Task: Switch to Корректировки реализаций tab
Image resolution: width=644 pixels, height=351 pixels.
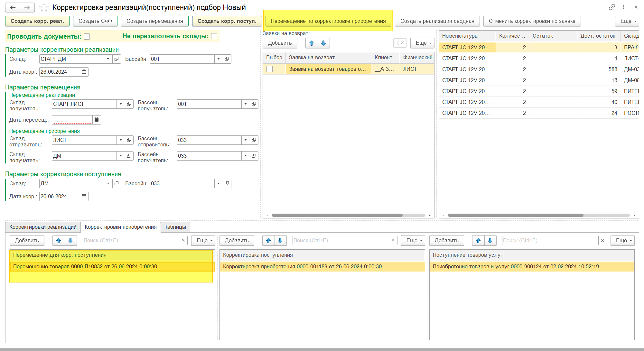Action: tap(43, 227)
